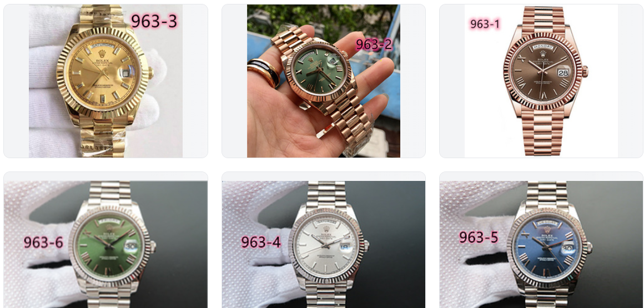
Task: Click the 963-5 label text
Action: 479,237
